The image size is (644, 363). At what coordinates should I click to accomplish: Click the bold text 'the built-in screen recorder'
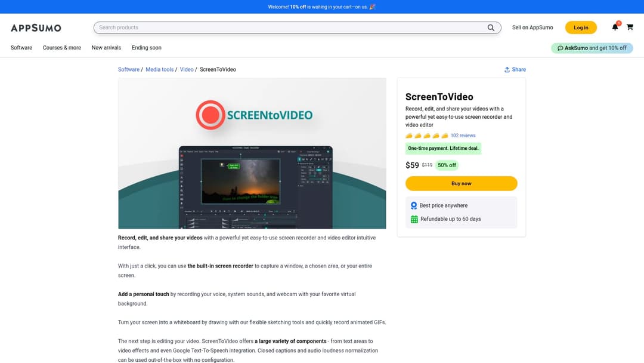coord(220,266)
